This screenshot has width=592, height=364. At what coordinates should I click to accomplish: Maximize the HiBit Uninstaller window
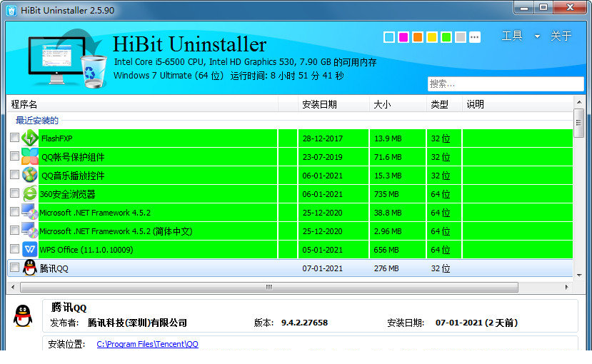[543, 8]
